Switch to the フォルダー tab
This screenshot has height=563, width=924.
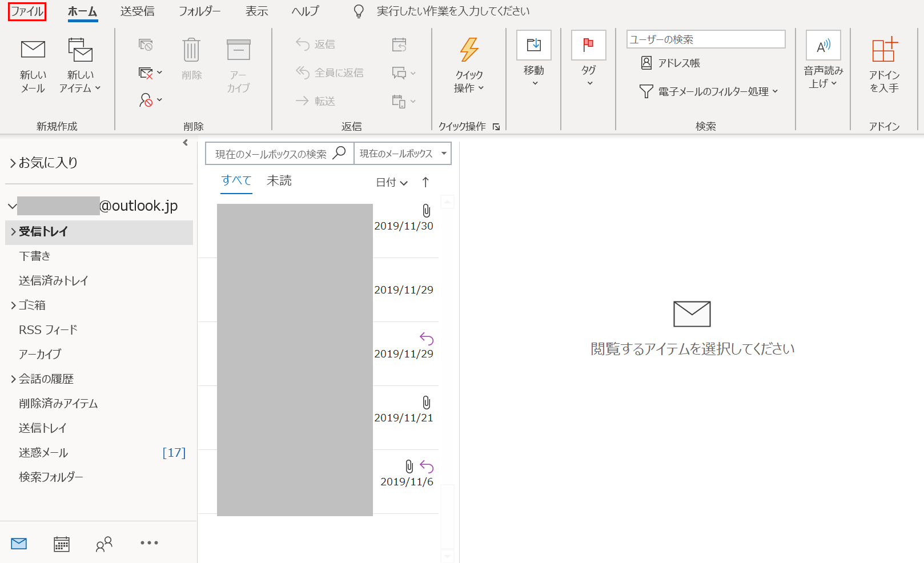click(x=199, y=11)
